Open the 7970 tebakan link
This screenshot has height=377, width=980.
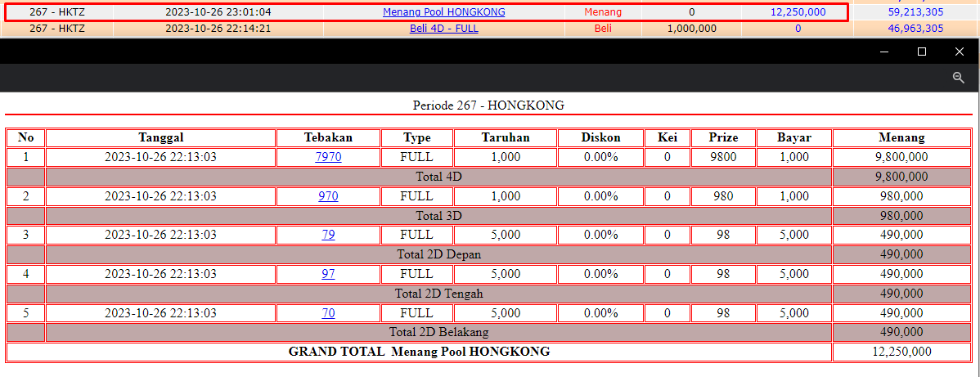(328, 157)
